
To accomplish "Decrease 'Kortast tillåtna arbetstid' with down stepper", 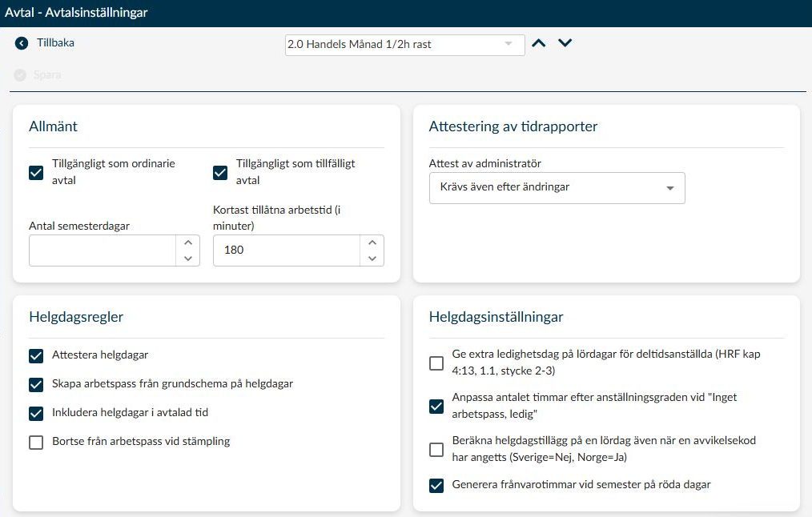I will point(372,258).
